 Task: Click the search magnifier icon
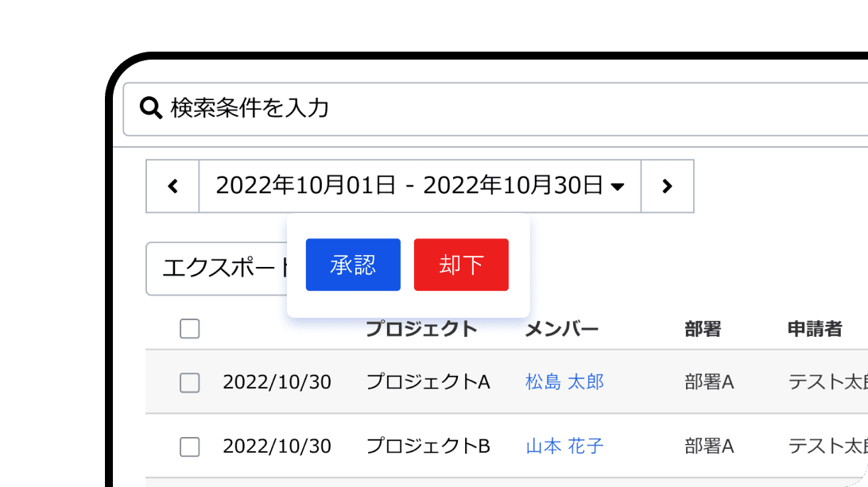click(151, 108)
